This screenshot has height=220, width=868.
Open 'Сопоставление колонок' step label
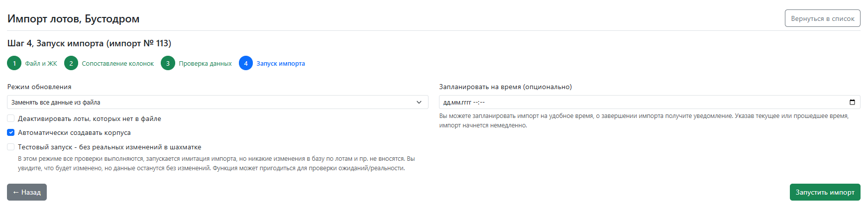[x=117, y=64]
